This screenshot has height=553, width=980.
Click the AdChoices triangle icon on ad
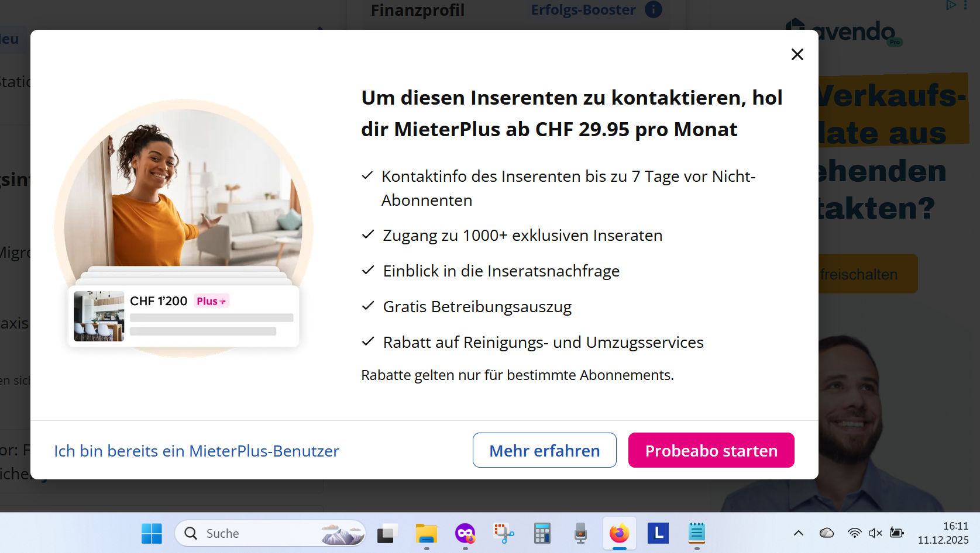pos(951,5)
